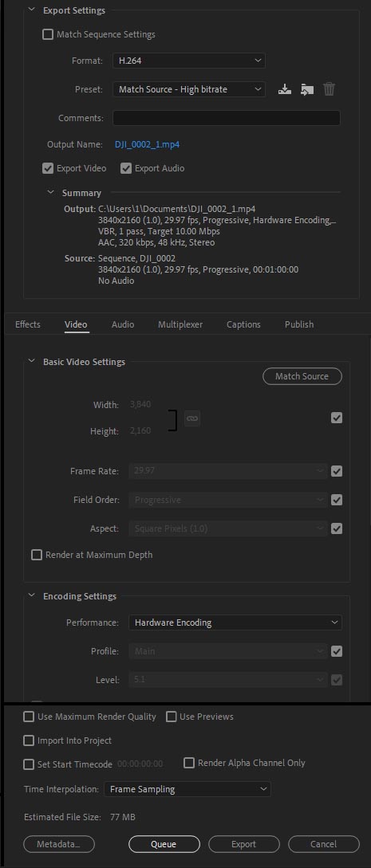Click the Comments text field

point(226,118)
